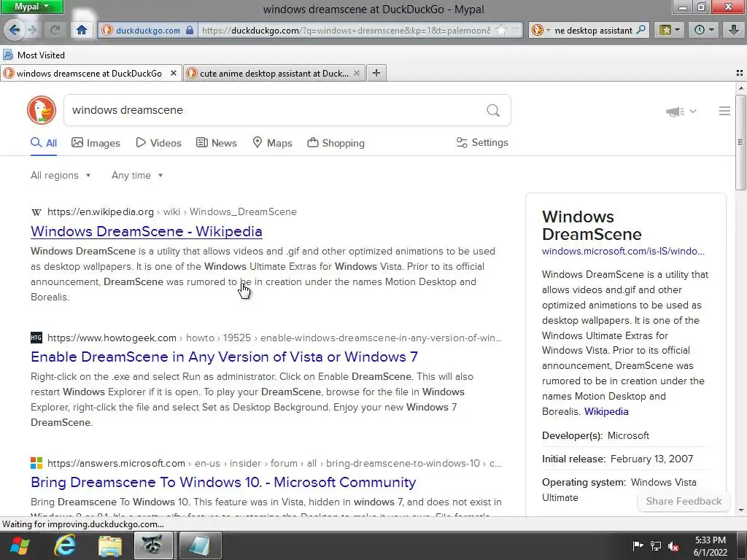This screenshot has height=560, width=747.
Task: Click the scrollbar up arrow
Action: [x=741, y=87]
